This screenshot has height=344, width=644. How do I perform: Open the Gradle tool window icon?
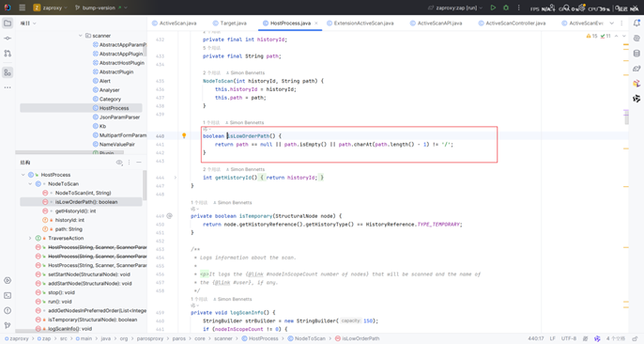click(636, 69)
